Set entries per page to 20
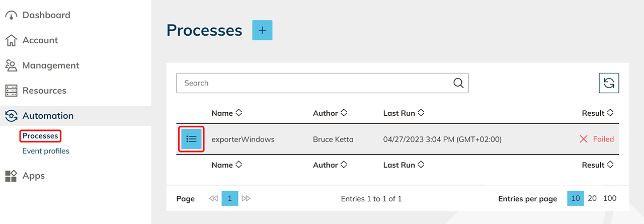The height and width of the screenshot is (224, 644). (x=592, y=198)
